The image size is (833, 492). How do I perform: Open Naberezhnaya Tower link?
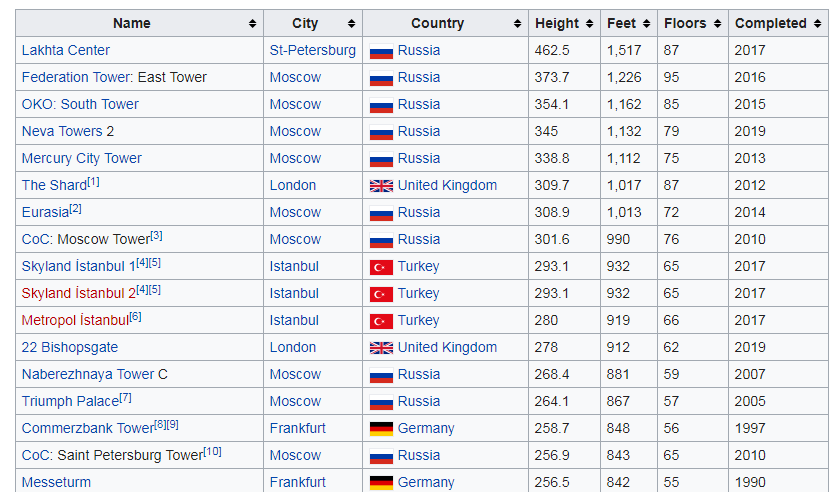click(88, 375)
